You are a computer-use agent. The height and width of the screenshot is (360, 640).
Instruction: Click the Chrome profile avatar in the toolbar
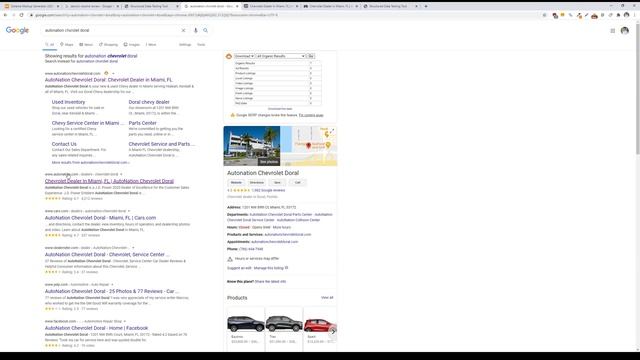(x=627, y=15)
